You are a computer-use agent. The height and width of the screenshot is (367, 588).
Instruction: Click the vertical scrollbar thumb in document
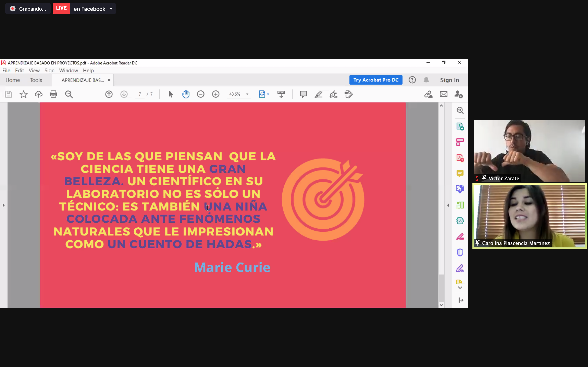pyautogui.click(x=441, y=288)
